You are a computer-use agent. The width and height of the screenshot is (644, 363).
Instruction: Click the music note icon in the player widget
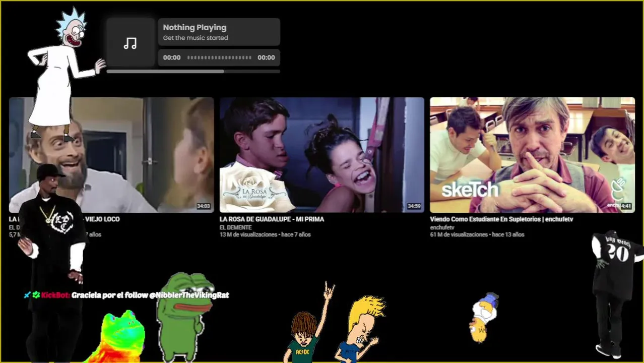(x=130, y=43)
